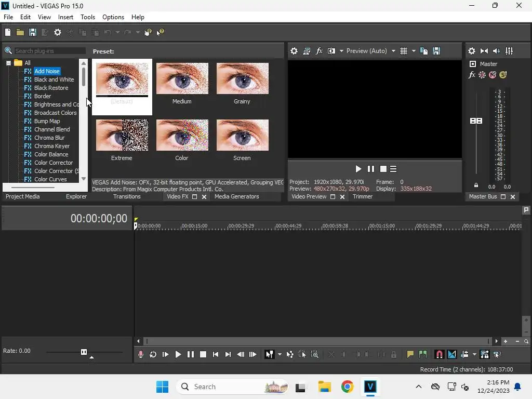Open Normal Edit Tool dropdown arrow
Viewport: 532px width, 399px height.
click(280, 354)
